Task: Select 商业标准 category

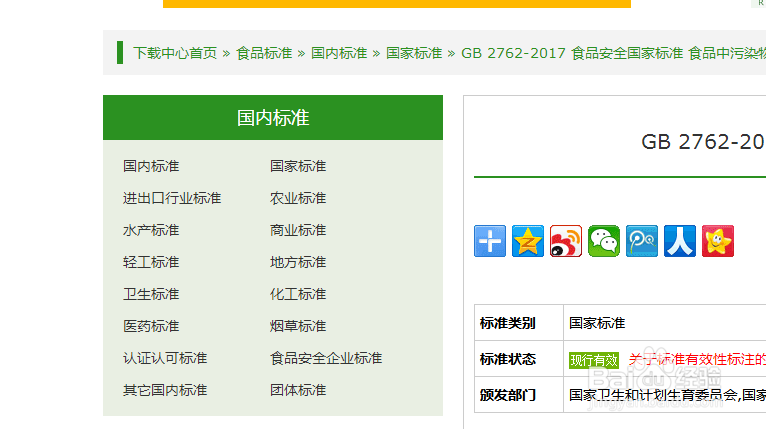Action: 298,230
